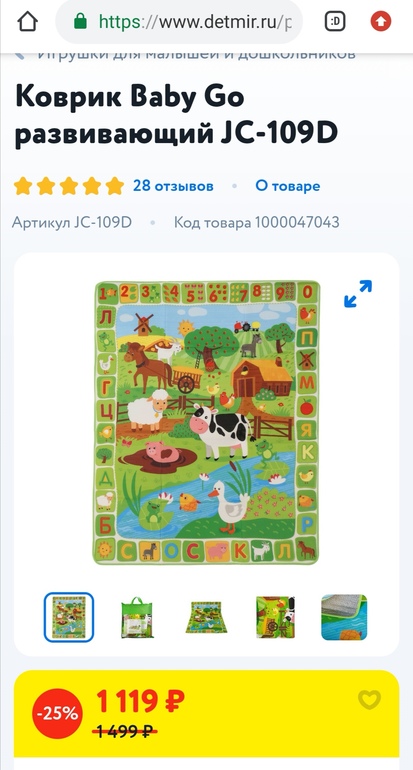
Task: Tap the green padlock security icon
Action: 80,22
